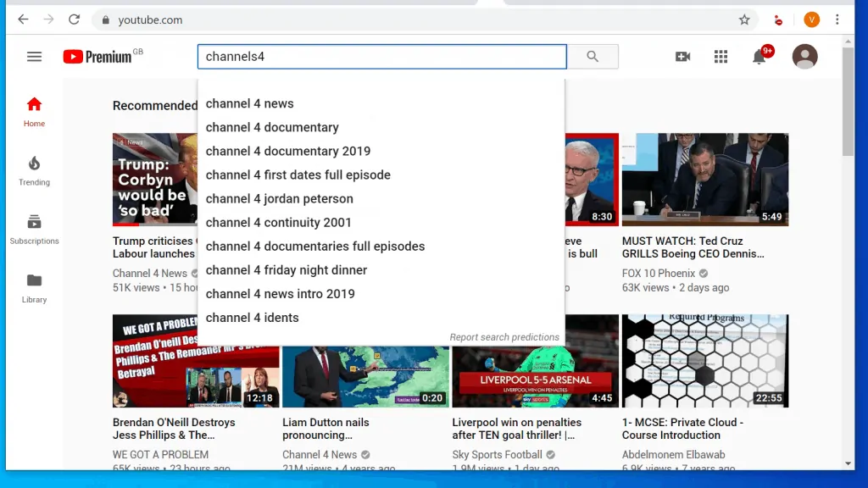Open Subscriptions in the sidebar
The height and width of the screenshot is (488, 868).
(34, 230)
